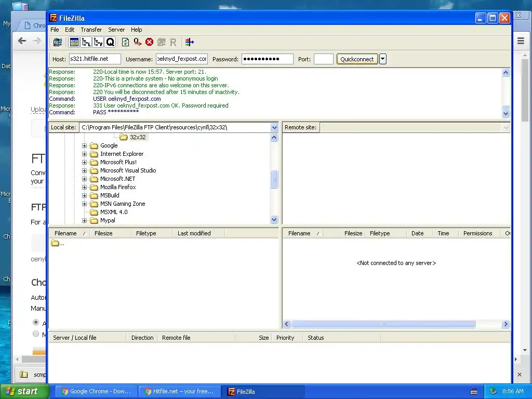Select the MSXML 4.0 folder
Image resolution: width=532 pixels, height=399 pixels.
(x=114, y=212)
